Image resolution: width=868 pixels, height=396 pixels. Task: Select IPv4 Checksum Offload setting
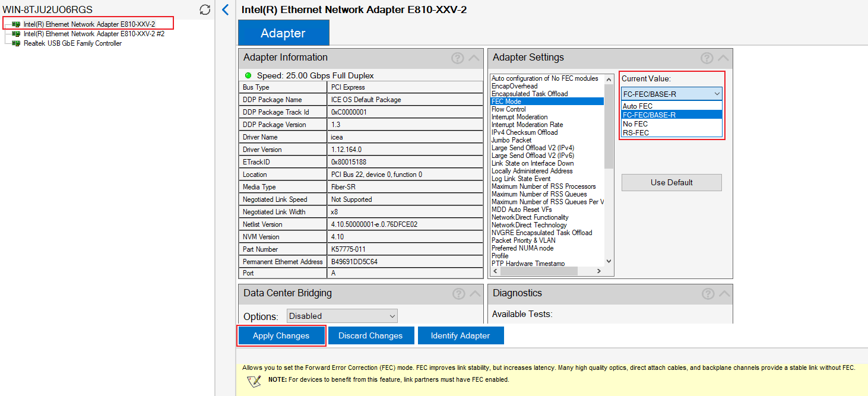coord(525,132)
